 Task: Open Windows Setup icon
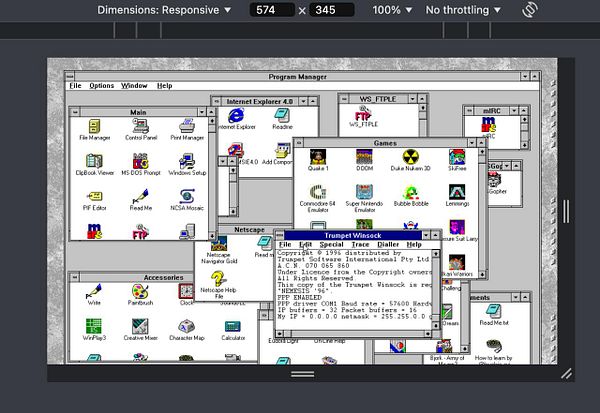[187, 164]
